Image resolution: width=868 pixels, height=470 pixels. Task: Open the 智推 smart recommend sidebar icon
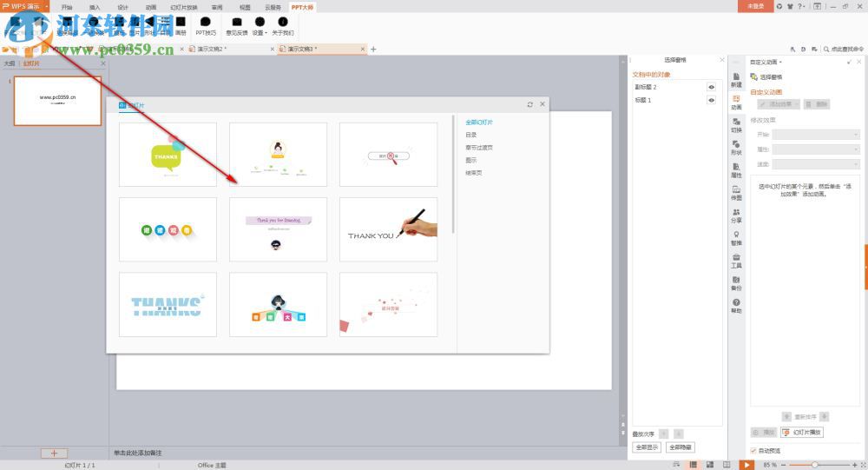pyautogui.click(x=736, y=238)
